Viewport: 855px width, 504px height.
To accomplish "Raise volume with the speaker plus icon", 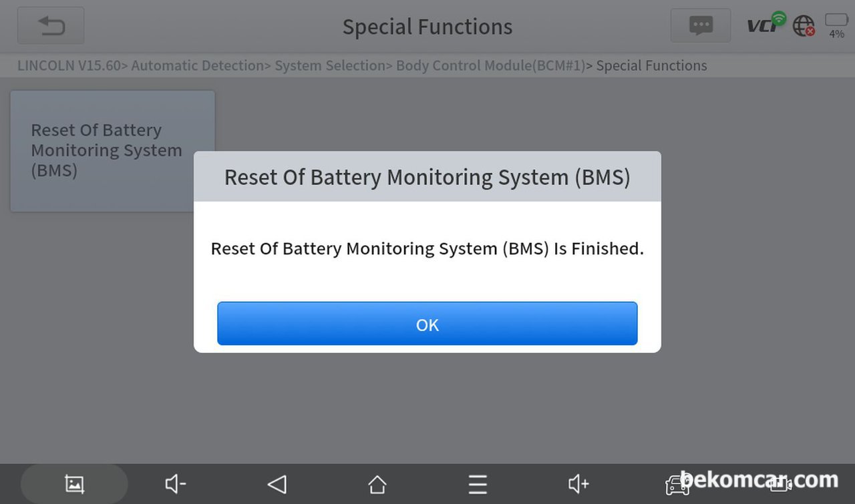I will point(578,484).
